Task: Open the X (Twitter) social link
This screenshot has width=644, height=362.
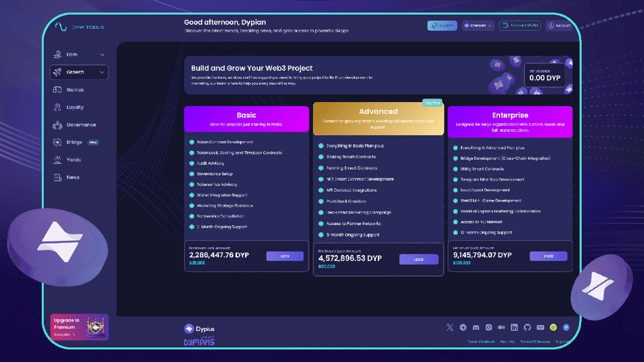Action: (450, 327)
